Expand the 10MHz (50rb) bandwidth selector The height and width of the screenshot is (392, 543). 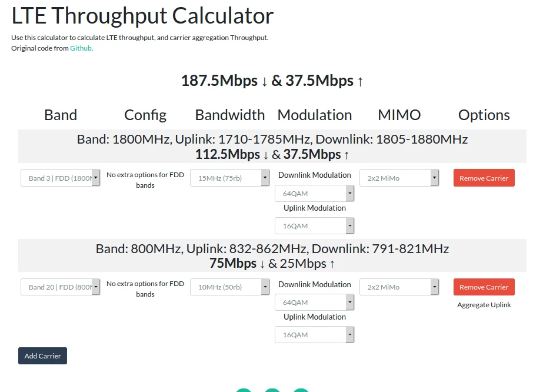tap(229, 287)
